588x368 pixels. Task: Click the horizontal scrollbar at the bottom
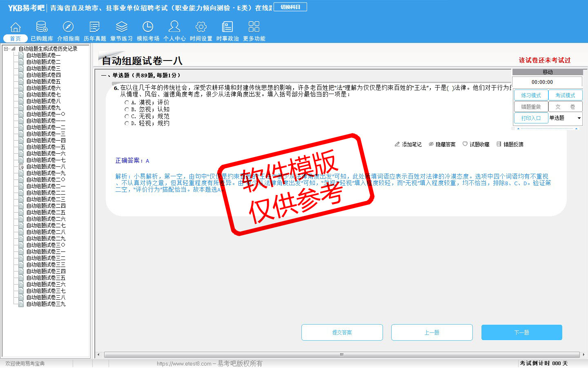pos(341,355)
